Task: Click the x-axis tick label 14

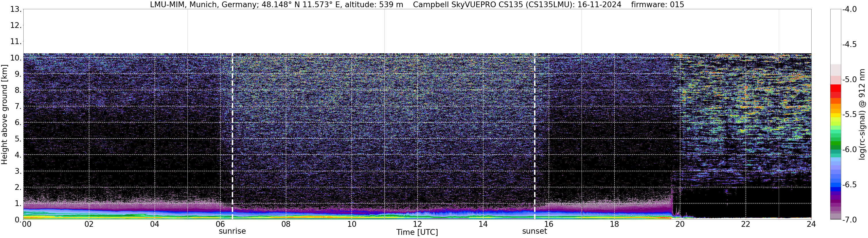Action: pyautogui.click(x=483, y=224)
